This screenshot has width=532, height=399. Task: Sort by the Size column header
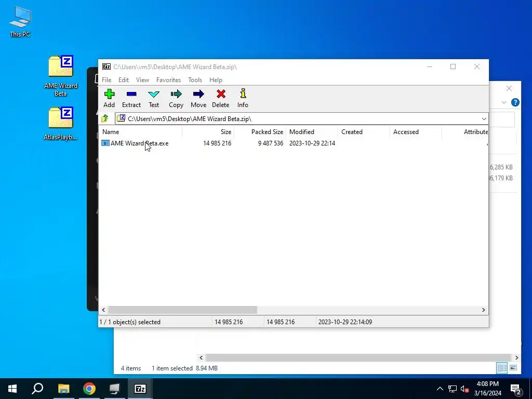[208, 132]
